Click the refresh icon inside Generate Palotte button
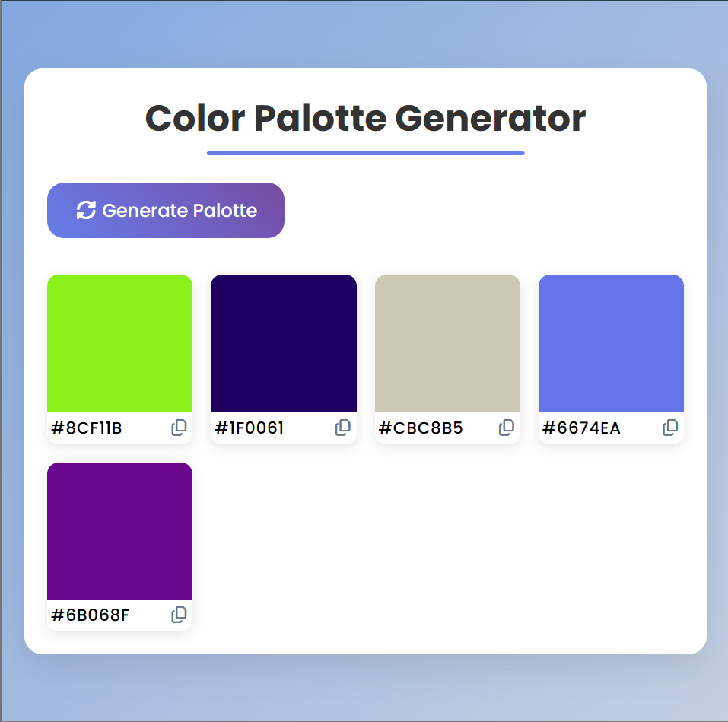728x722 pixels. coord(85,210)
